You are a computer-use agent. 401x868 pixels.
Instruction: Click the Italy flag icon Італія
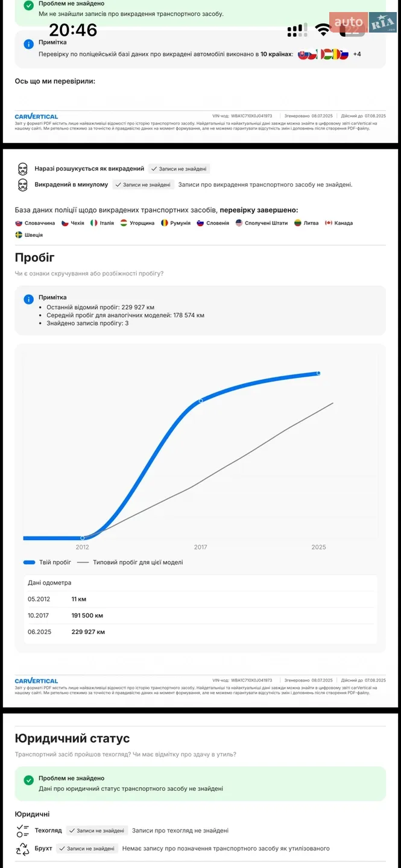point(94,223)
